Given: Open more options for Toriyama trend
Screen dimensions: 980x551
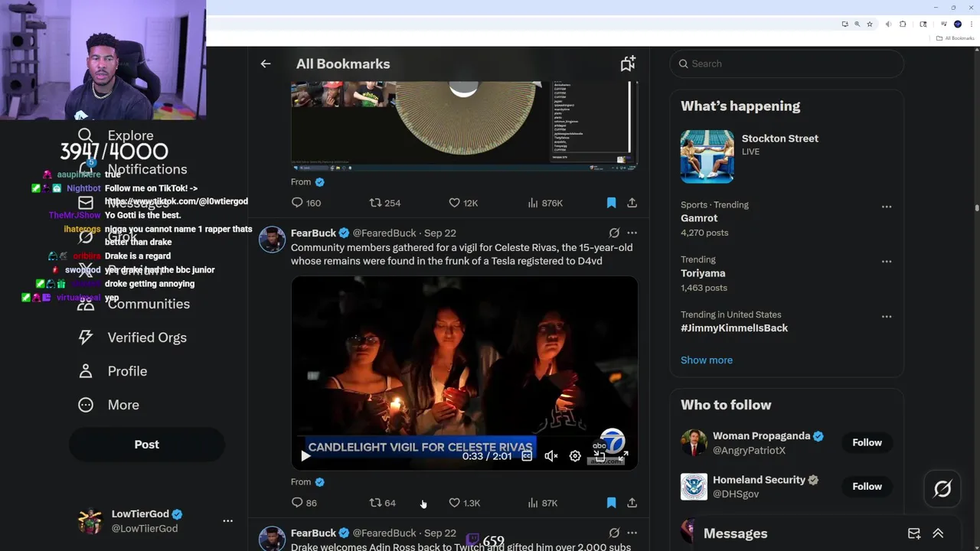Looking at the screenshot, I should (886, 262).
